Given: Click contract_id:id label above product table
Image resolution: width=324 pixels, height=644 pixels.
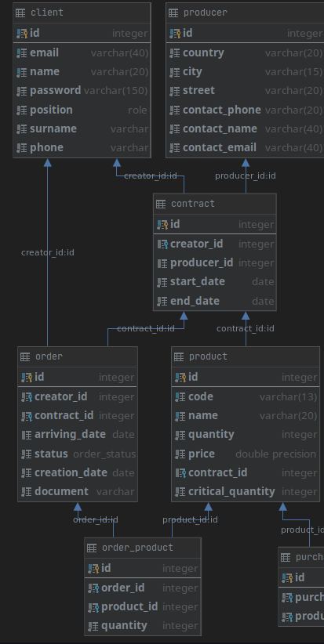Looking at the screenshot, I should (246, 329).
